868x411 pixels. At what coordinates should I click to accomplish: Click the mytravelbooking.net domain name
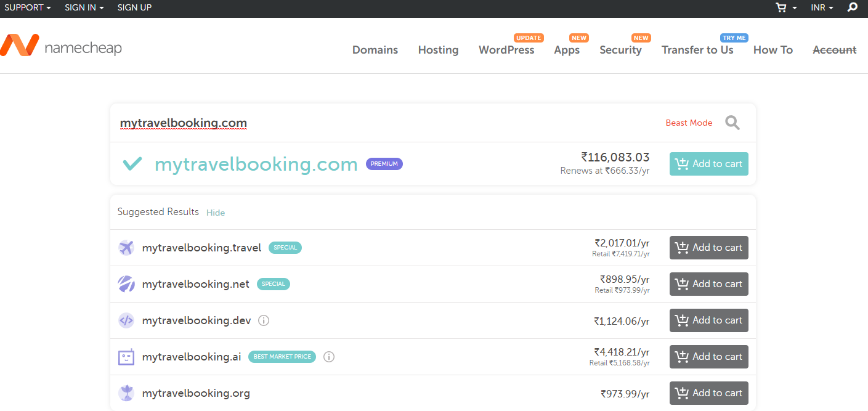point(196,284)
